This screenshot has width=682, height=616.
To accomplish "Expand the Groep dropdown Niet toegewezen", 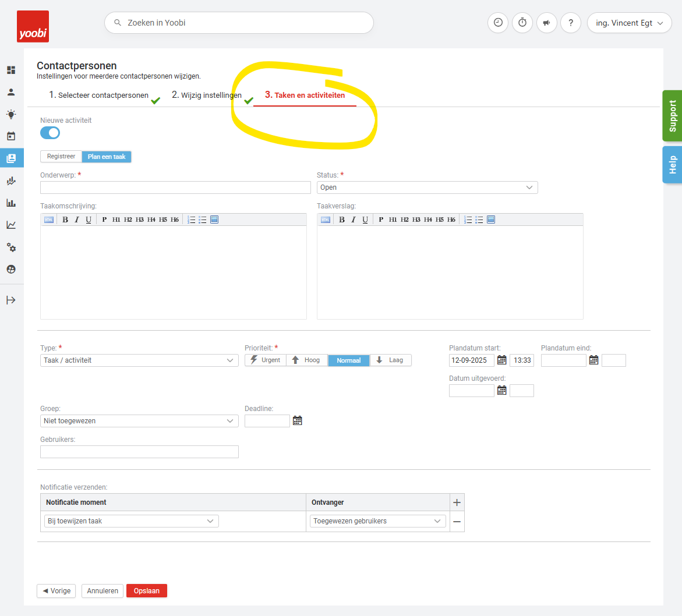I will pos(139,421).
